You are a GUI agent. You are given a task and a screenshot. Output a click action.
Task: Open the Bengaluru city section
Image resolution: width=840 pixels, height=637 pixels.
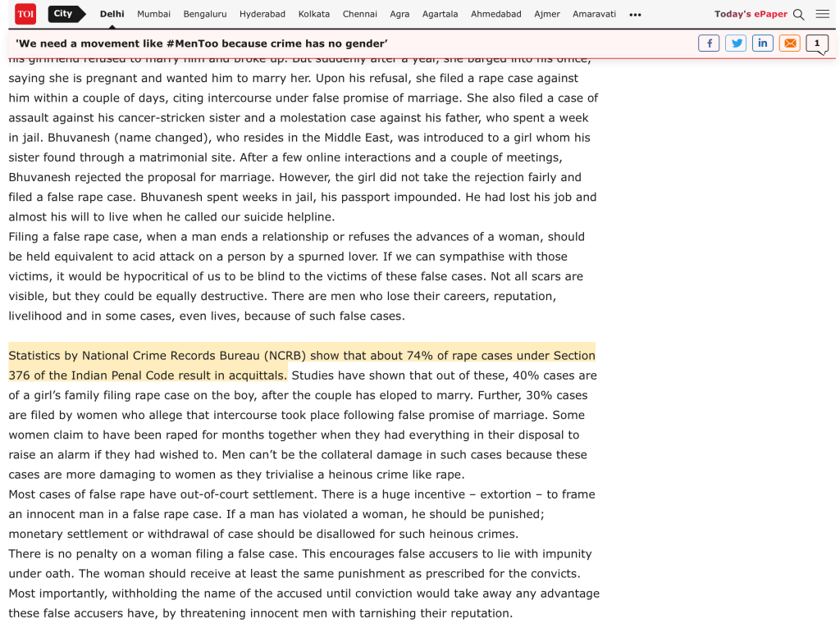(205, 14)
